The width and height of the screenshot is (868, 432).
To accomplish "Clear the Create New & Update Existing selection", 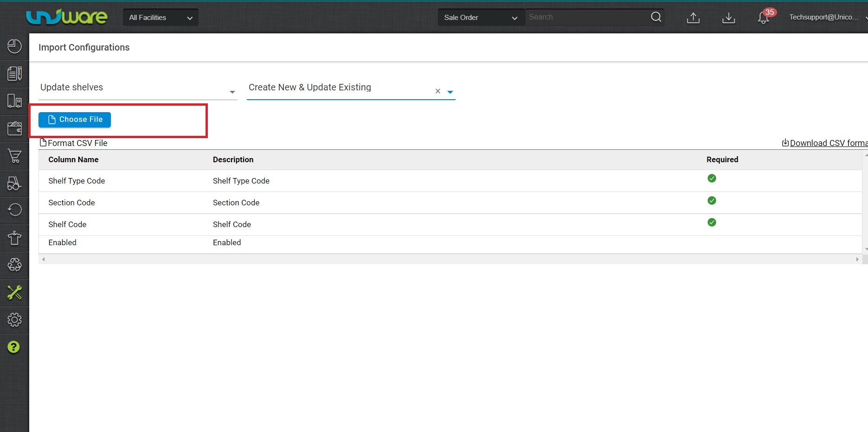I will pos(437,91).
